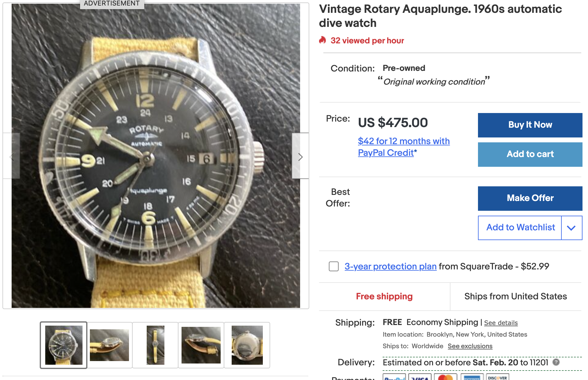Expand the Add to Watchlist dropdown arrow
The image size is (588, 380).
click(x=571, y=228)
